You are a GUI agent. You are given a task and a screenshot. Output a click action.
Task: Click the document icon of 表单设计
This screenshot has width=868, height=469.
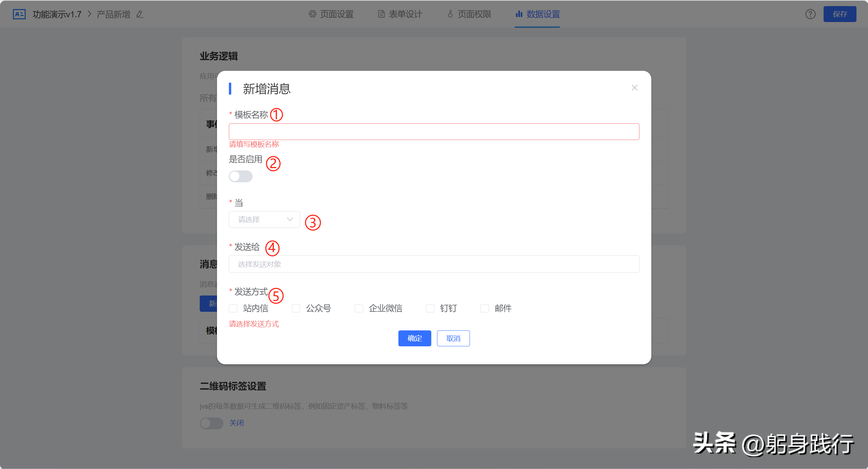(381, 14)
